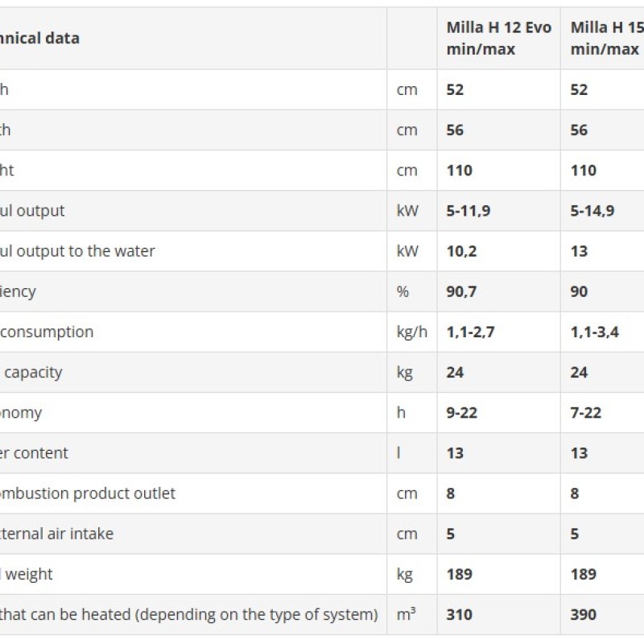Viewport: 644px width, 644px height.
Task: Select the 5-11,9 kW output value
Action: pyautogui.click(x=468, y=211)
